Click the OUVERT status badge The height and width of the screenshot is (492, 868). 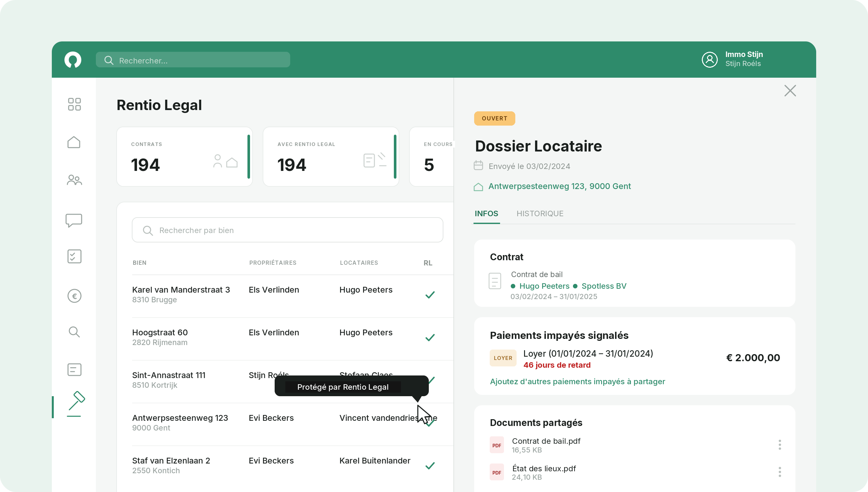495,118
